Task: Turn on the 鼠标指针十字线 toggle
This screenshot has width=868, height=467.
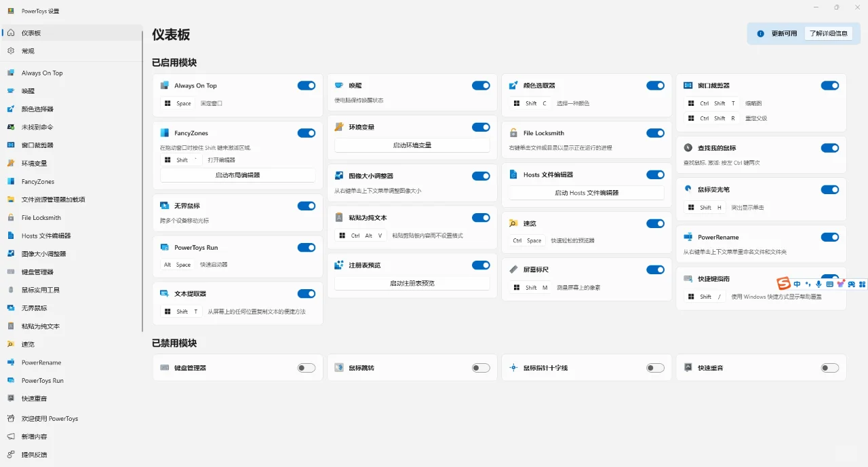Action: (655, 368)
